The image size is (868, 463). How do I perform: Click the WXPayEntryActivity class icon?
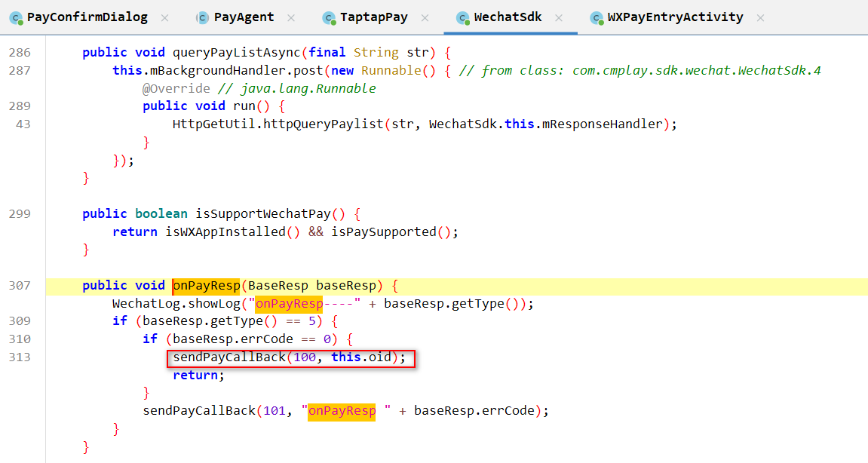pos(596,17)
